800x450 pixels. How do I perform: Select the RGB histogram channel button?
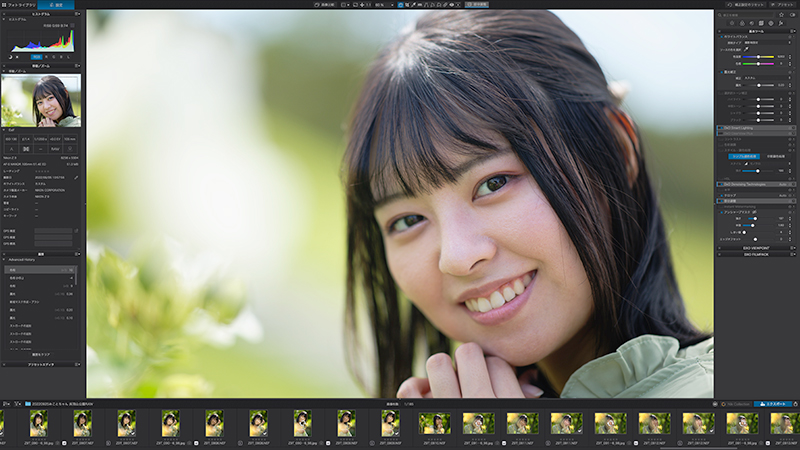click(x=36, y=57)
